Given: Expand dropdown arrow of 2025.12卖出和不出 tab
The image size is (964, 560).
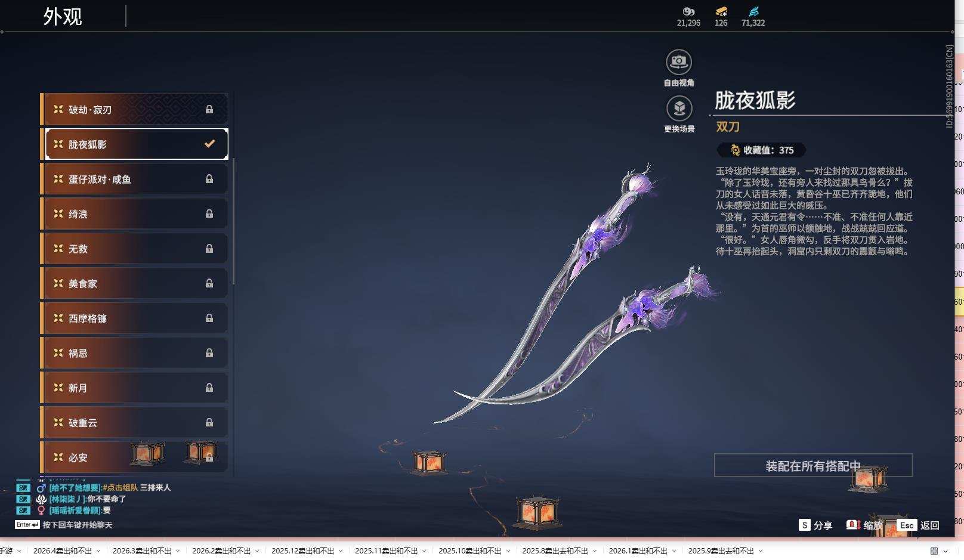Looking at the screenshot, I should (341, 551).
